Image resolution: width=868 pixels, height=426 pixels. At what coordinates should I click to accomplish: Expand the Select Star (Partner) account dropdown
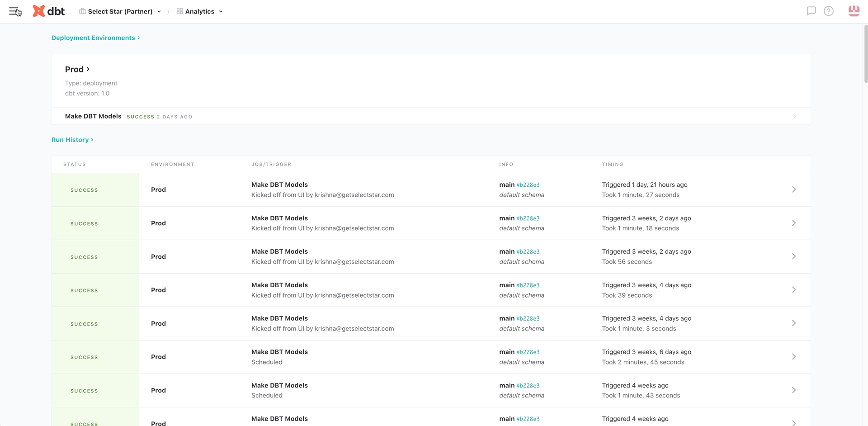tap(120, 11)
